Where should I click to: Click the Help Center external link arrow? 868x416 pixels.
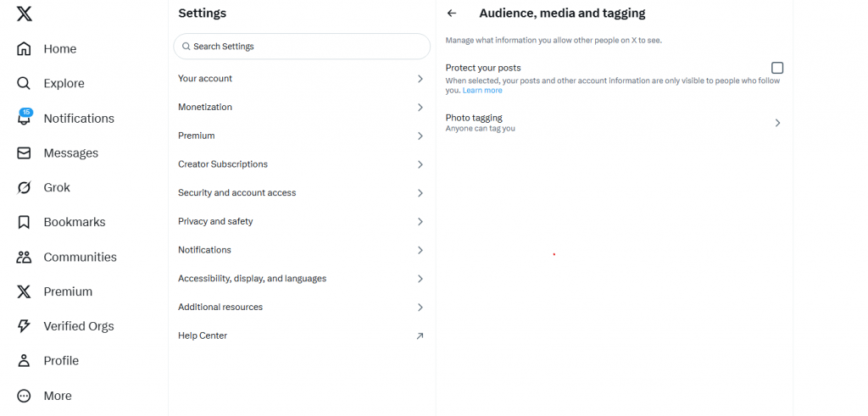point(420,336)
